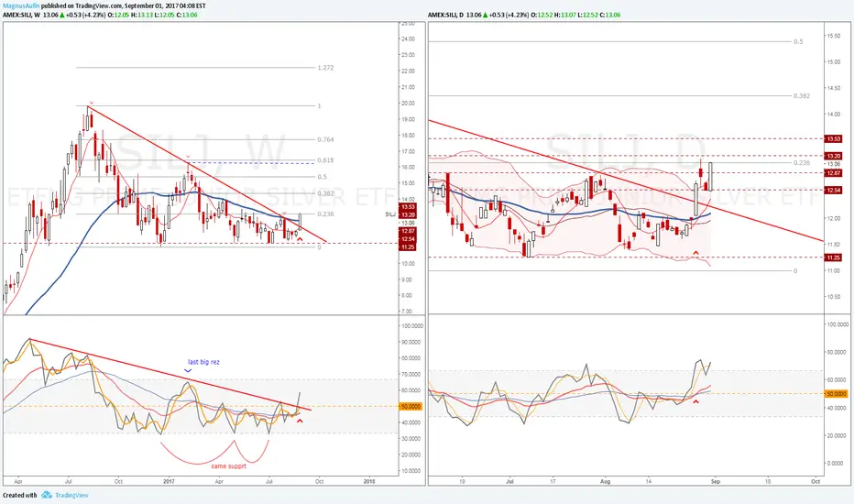This screenshot has width=854, height=504.
Task: Click the Aug label on daily time axis
Action: 605,481
